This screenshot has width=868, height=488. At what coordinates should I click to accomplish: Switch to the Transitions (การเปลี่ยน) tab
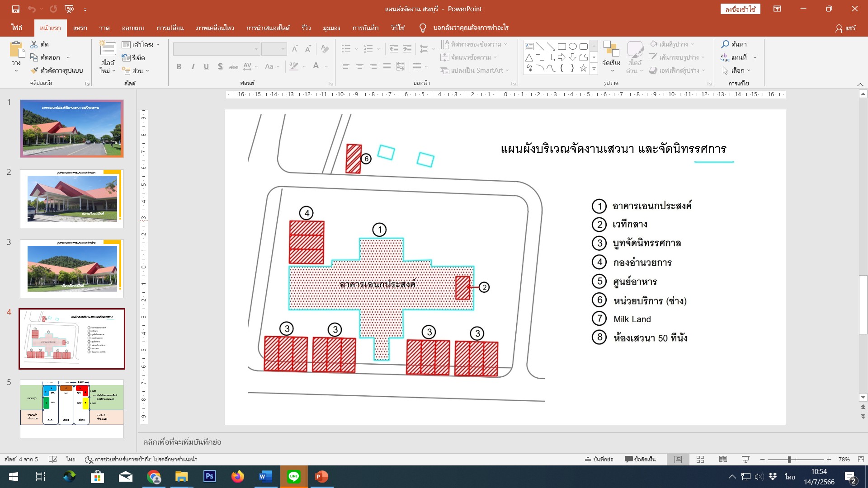click(170, 28)
